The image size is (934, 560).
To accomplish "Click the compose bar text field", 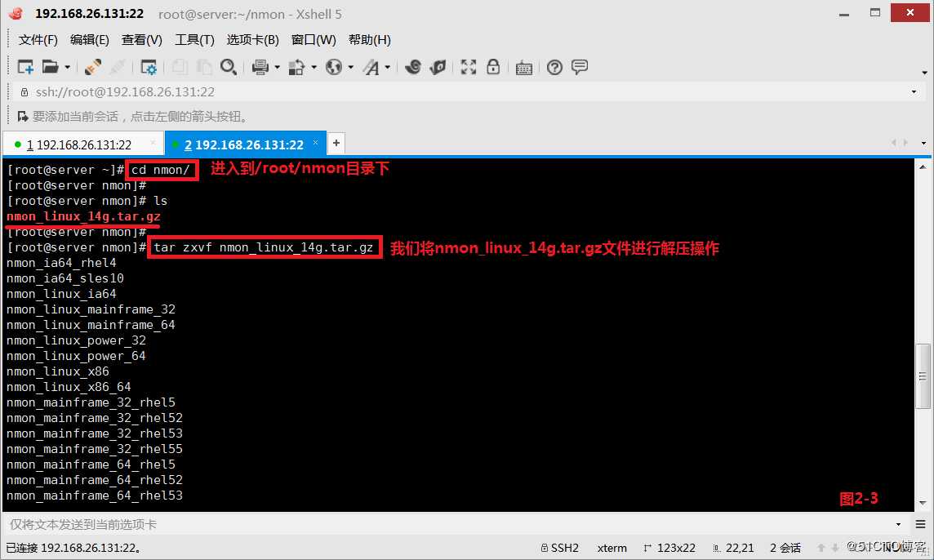I will point(447,524).
